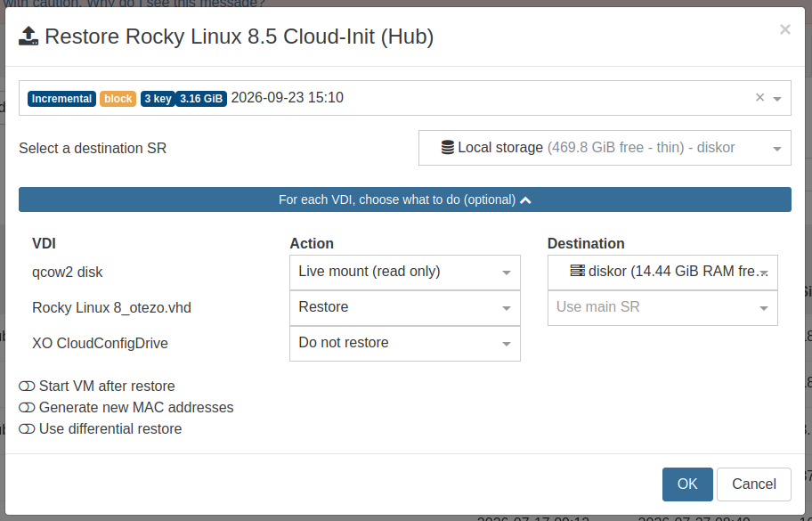Open the 'Use main SR' destination dropdown

(x=662, y=308)
